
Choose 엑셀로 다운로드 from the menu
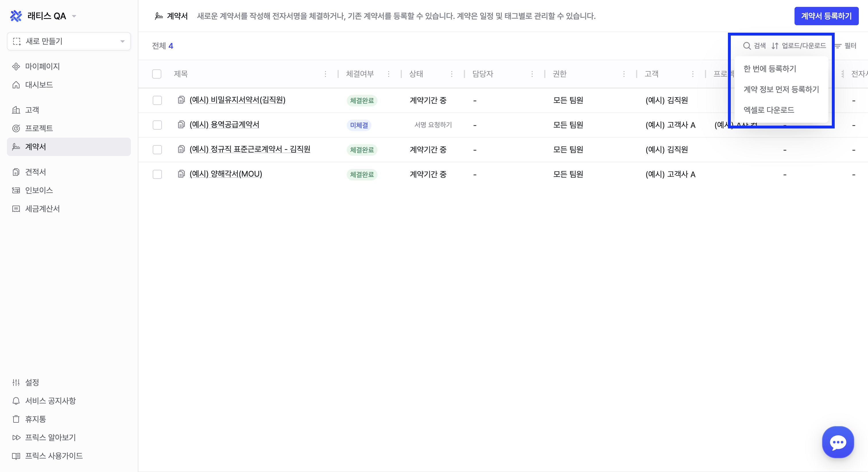click(x=769, y=110)
